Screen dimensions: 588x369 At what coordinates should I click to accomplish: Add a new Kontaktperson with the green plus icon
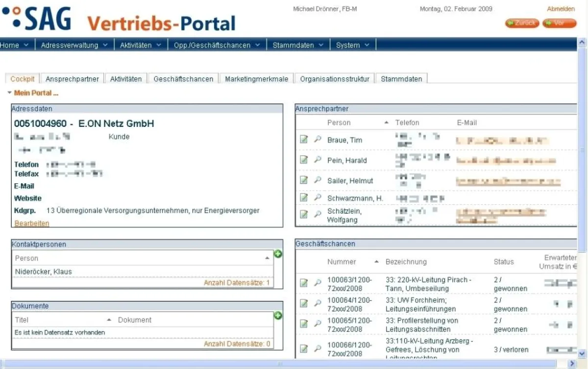[x=278, y=254]
